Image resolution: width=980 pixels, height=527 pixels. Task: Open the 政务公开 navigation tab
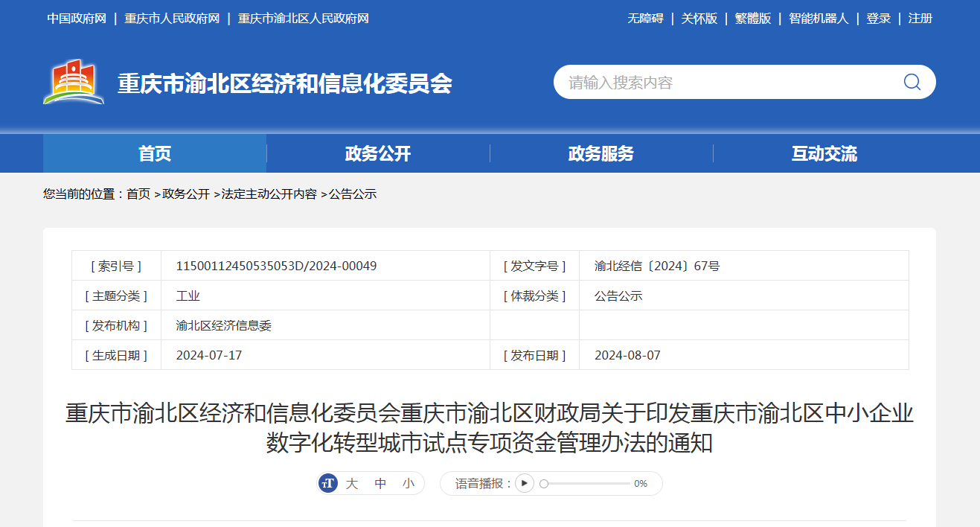click(378, 154)
